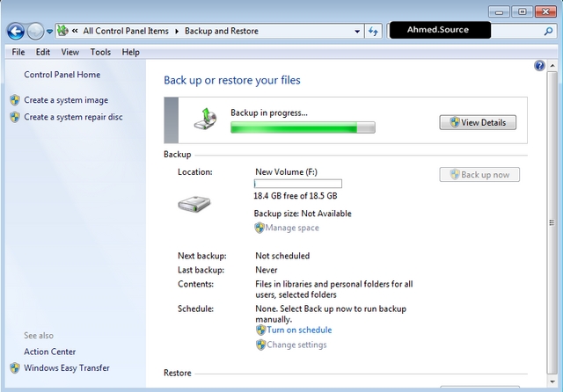Click '18.4 GB free of 18.5 GB' text
Image resolution: width=563 pixels, height=392 pixels.
click(296, 196)
